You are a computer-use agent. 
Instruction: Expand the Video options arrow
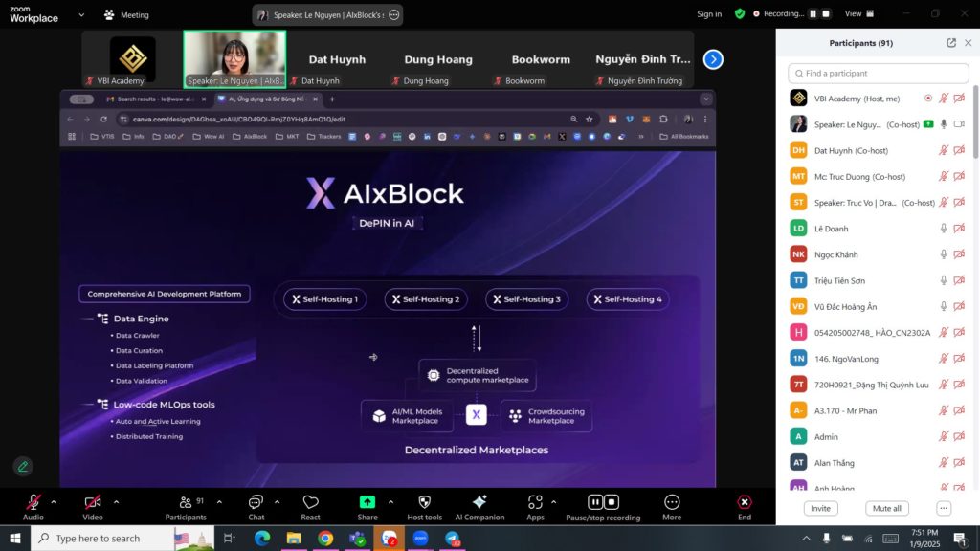(116, 501)
